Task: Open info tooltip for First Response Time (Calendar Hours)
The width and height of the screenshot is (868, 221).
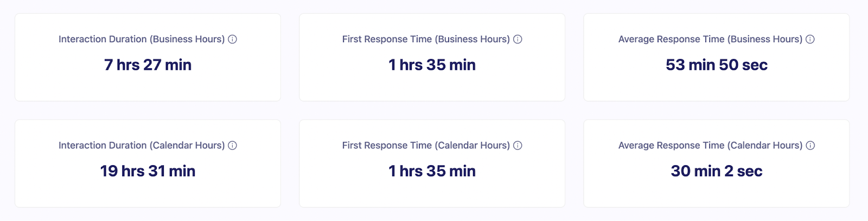Action: coord(518,145)
